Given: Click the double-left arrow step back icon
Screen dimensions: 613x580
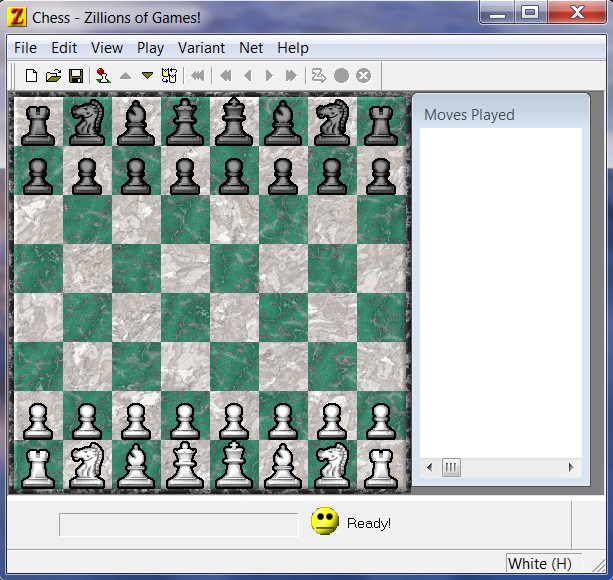Looking at the screenshot, I should point(226,75).
